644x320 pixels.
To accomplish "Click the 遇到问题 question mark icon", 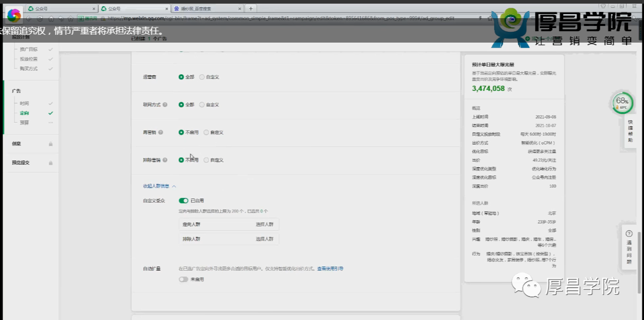I will (x=629, y=234).
